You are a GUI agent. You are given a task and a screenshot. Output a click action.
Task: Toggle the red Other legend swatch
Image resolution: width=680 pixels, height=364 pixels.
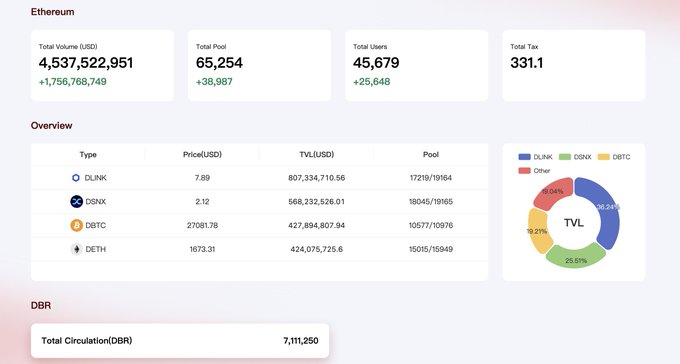(x=524, y=171)
